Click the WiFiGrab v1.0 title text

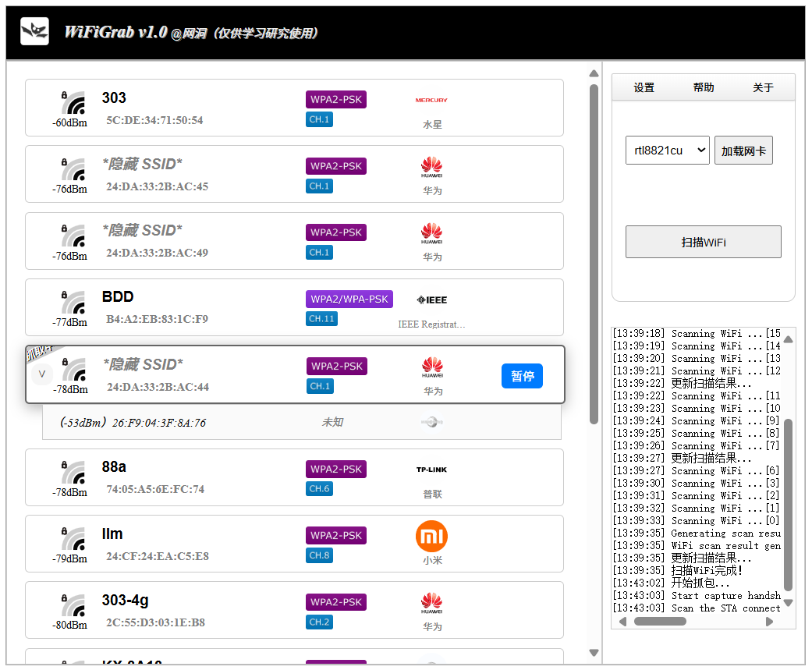coord(116,32)
